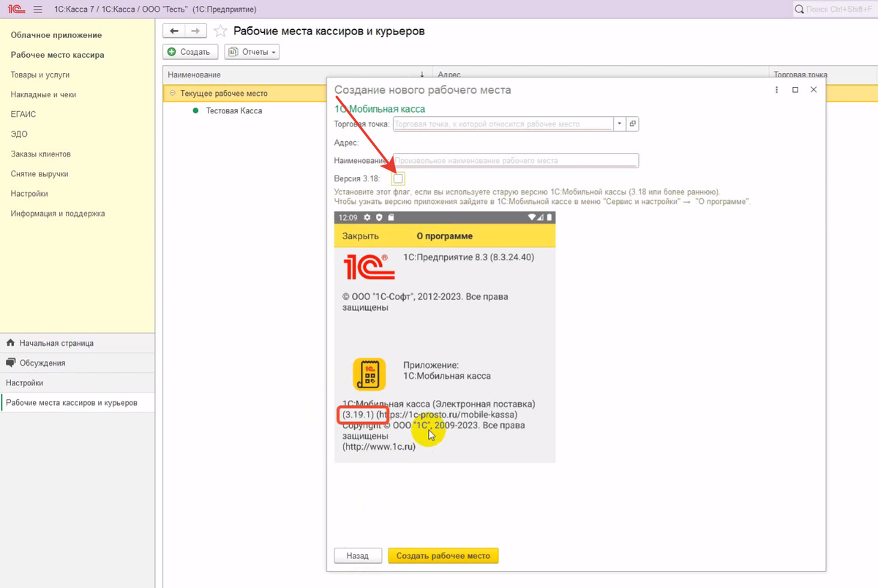The width and height of the screenshot is (878, 588).
Task: Click the 1C:Мобильная касса app icon image
Action: [x=369, y=374]
